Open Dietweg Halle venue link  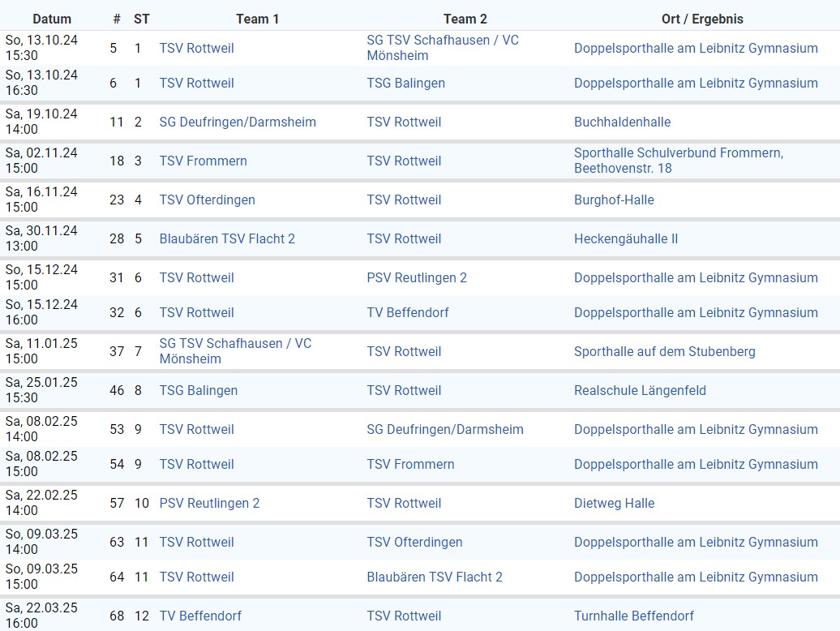[615, 504]
